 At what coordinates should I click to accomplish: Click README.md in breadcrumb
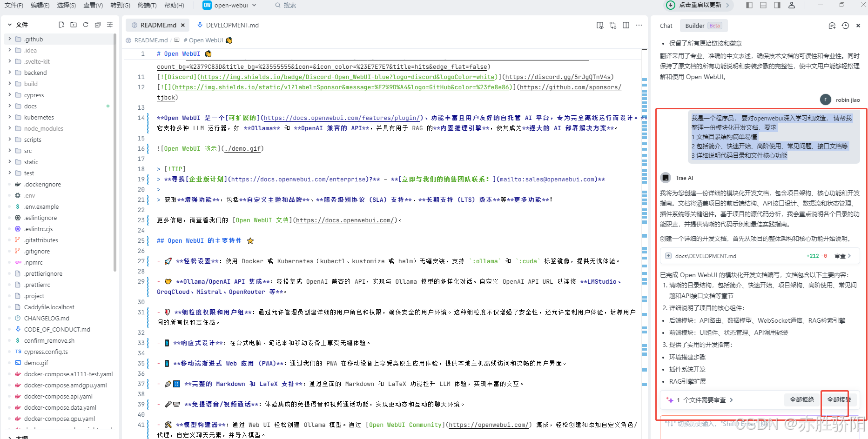(150, 40)
